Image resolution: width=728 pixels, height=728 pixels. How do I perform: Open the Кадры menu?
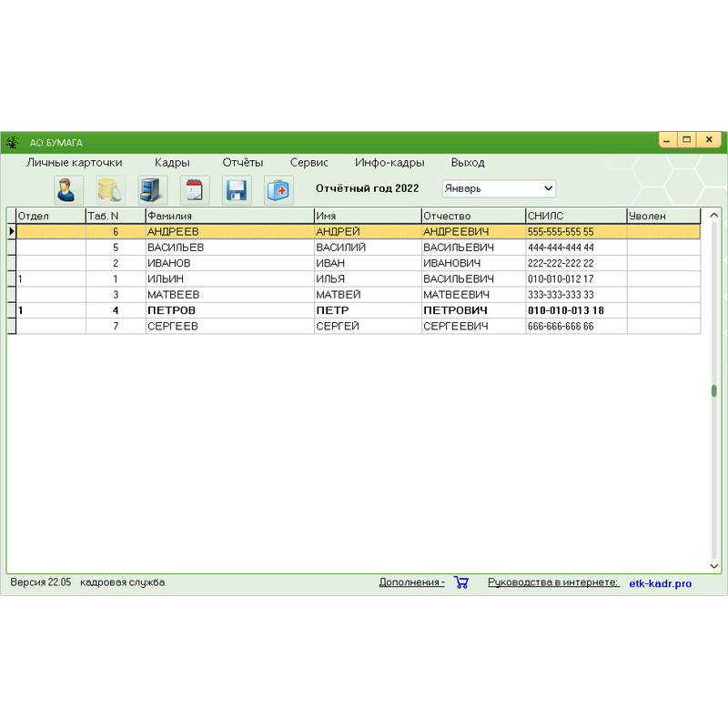click(x=172, y=163)
